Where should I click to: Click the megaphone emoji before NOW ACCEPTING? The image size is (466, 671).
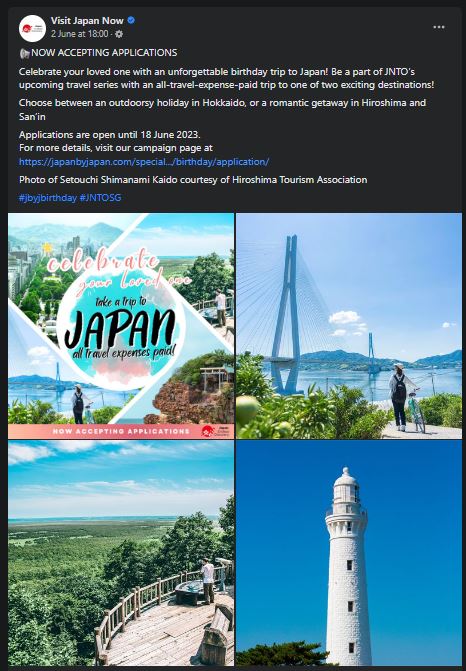pyautogui.click(x=24, y=53)
